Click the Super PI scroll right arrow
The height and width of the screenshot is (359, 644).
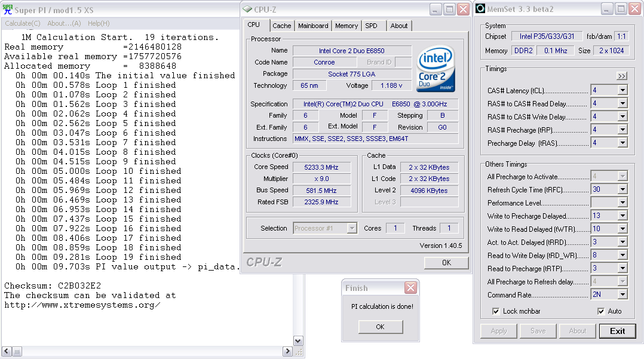coord(287,352)
